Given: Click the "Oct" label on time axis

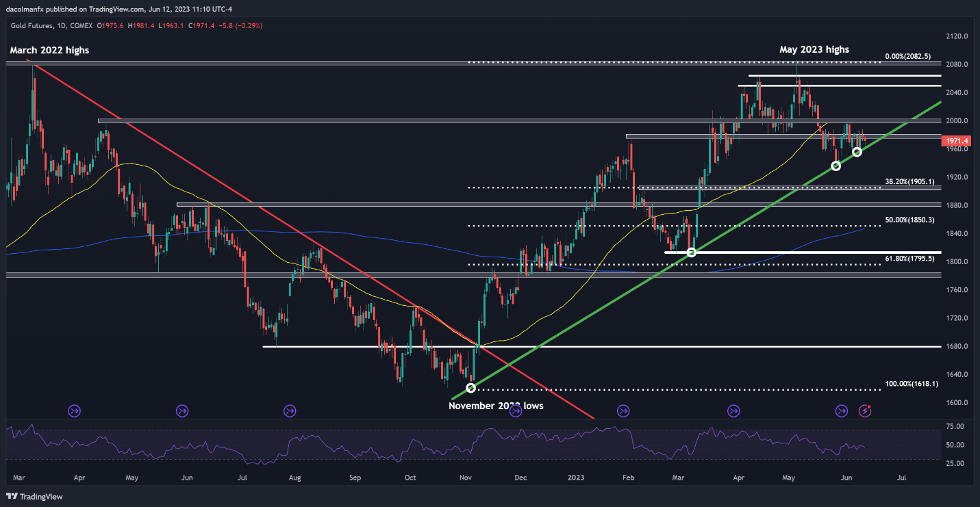Looking at the screenshot, I should (x=410, y=478).
